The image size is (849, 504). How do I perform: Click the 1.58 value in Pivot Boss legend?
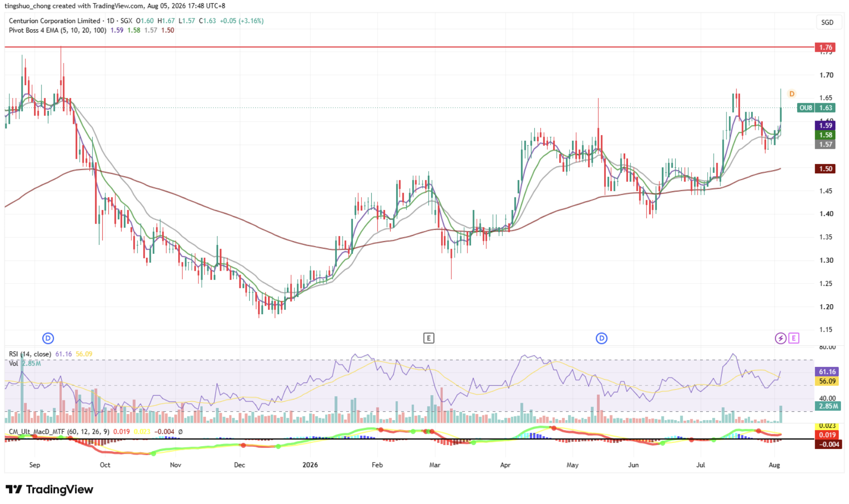point(134,30)
